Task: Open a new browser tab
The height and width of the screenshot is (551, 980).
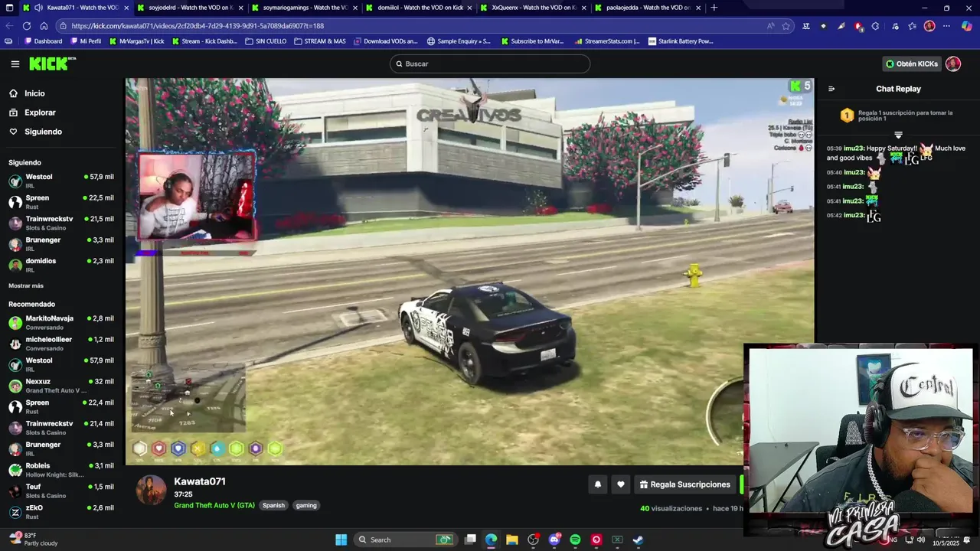Action: pos(714,8)
